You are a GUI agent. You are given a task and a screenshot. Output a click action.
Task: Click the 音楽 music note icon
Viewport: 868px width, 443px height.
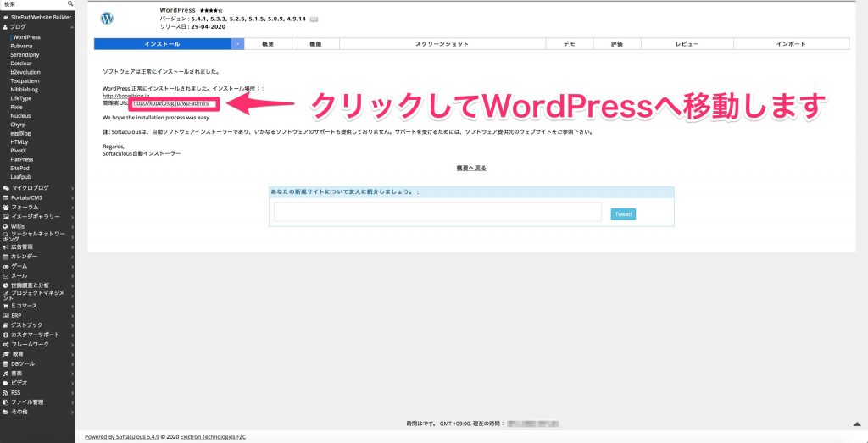click(x=6, y=373)
